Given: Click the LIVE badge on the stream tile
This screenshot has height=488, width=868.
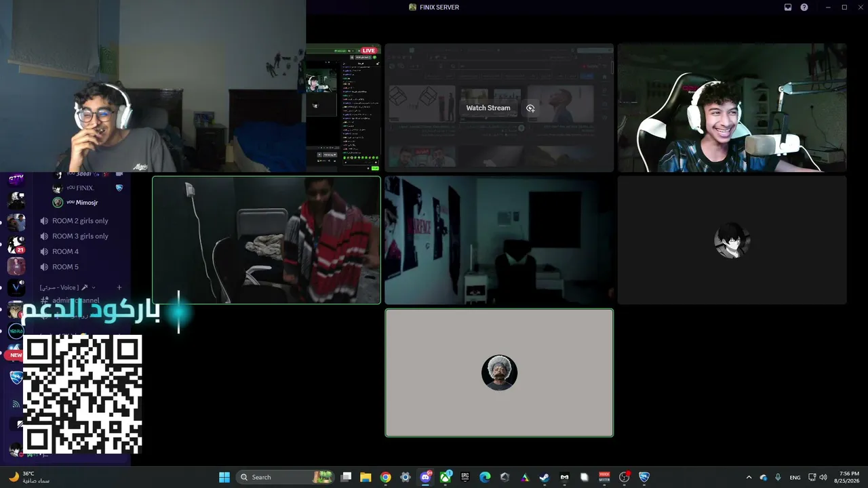Looking at the screenshot, I should click(368, 51).
